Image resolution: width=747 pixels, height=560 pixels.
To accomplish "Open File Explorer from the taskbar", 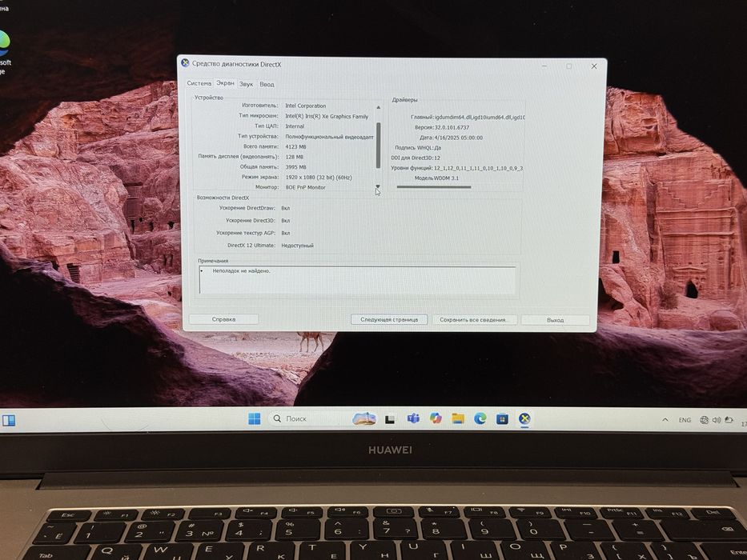I will click(458, 418).
